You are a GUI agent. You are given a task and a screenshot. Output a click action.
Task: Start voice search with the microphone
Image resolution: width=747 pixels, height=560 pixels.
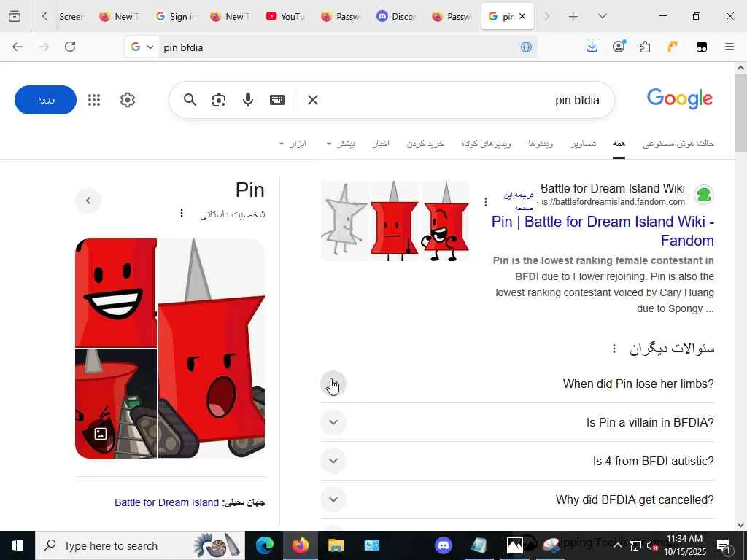(x=248, y=99)
